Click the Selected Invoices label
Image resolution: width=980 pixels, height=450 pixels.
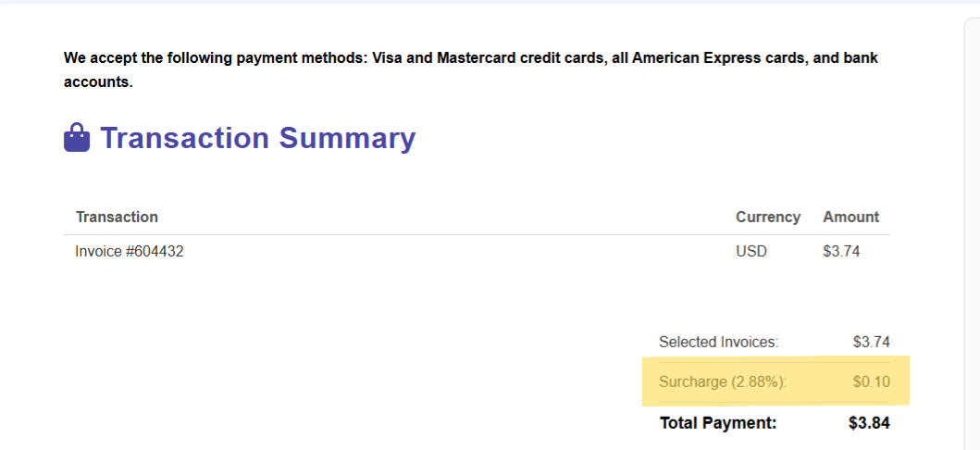pos(719,342)
